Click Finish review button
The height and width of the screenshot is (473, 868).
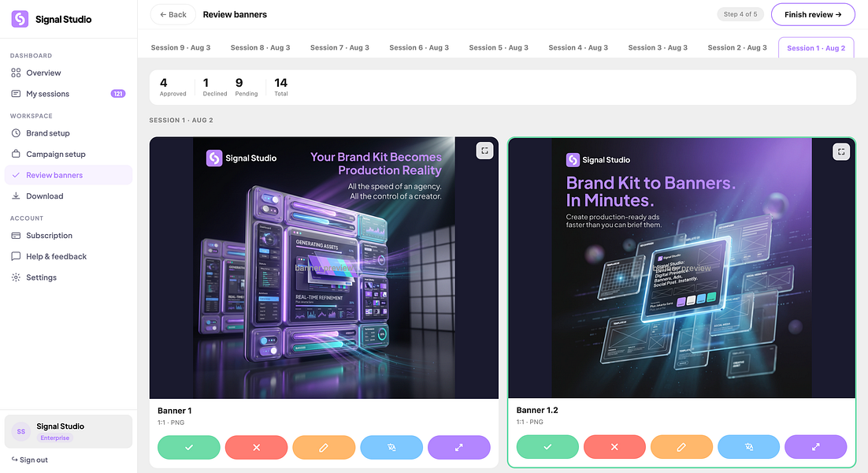click(813, 14)
